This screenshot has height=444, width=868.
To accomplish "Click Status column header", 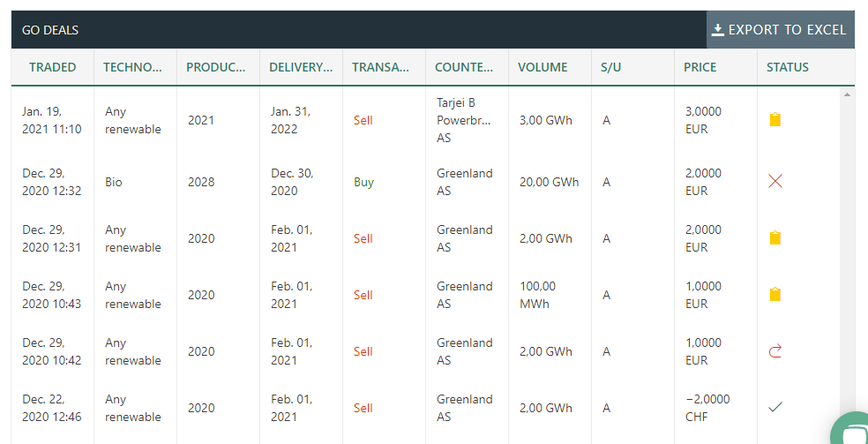I will point(787,67).
